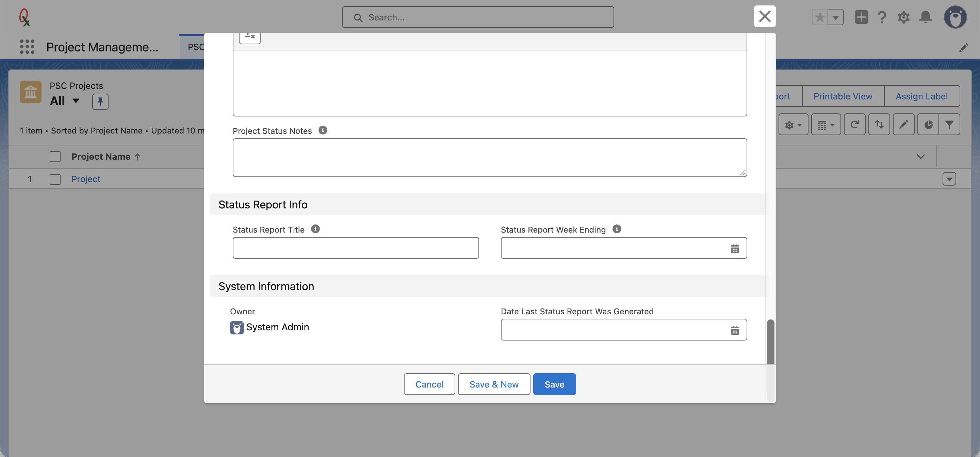Image resolution: width=980 pixels, height=457 pixels.
Task: Open the filter funnel icon
Action: [x=949, y=125]
